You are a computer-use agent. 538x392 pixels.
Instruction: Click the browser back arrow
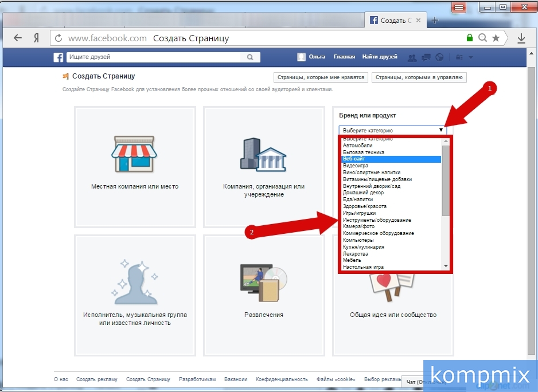click(x=18, y=38)
